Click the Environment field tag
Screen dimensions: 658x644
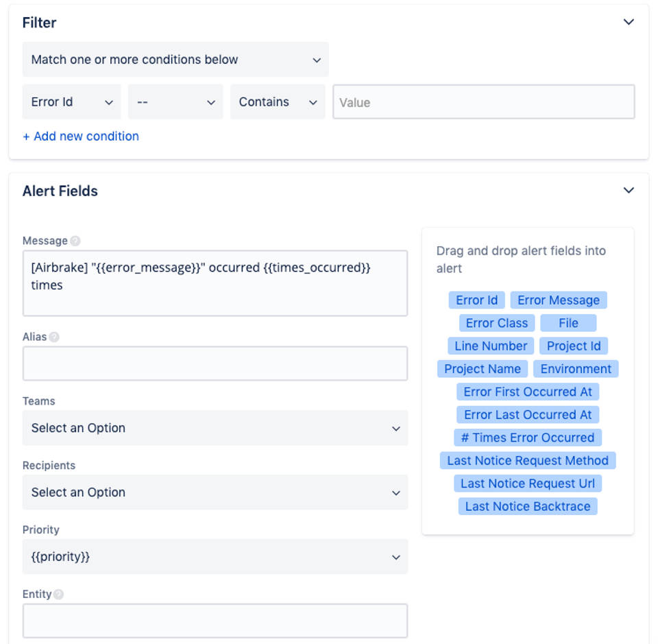point(575,369)
